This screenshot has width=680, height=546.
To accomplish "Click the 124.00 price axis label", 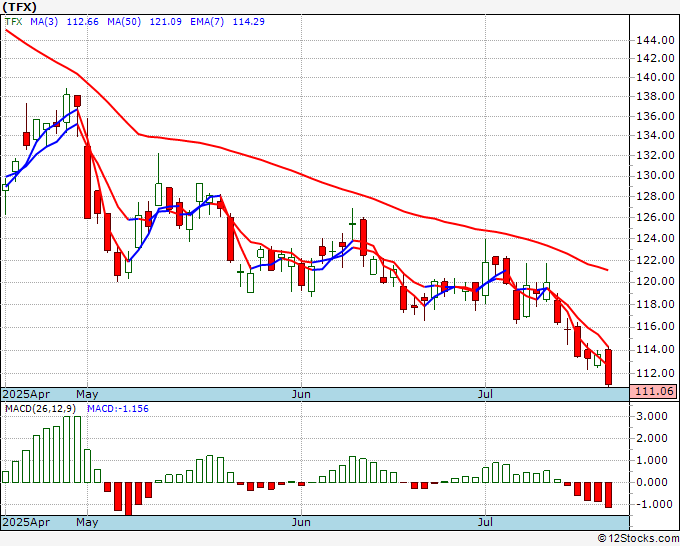I will (655, 238).
